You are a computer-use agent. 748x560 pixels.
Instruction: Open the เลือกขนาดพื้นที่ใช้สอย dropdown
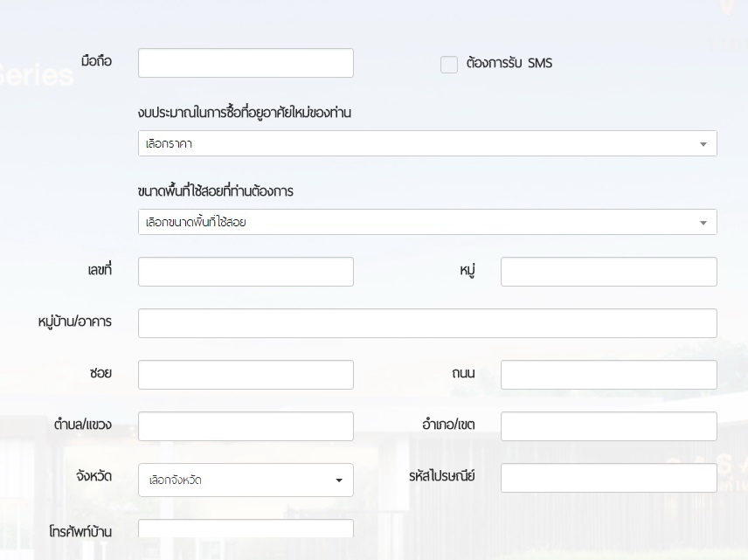[419, 222]
